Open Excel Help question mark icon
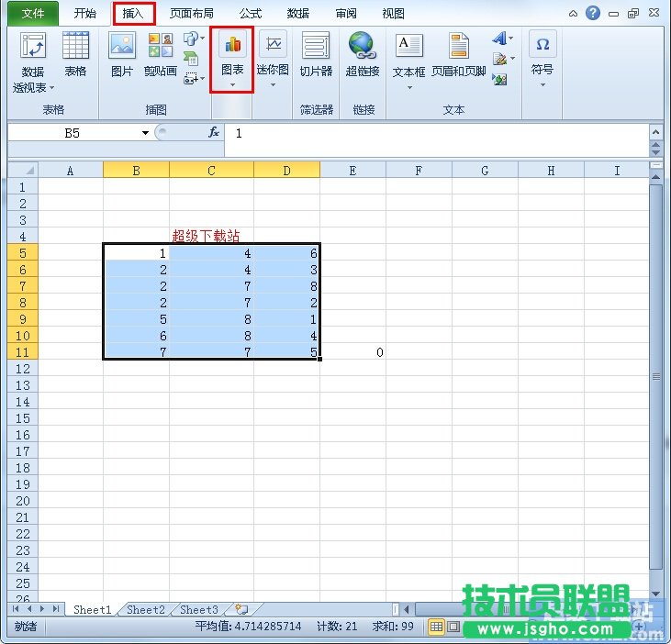Viewport: 671px width, 644px height. point(593,13)
